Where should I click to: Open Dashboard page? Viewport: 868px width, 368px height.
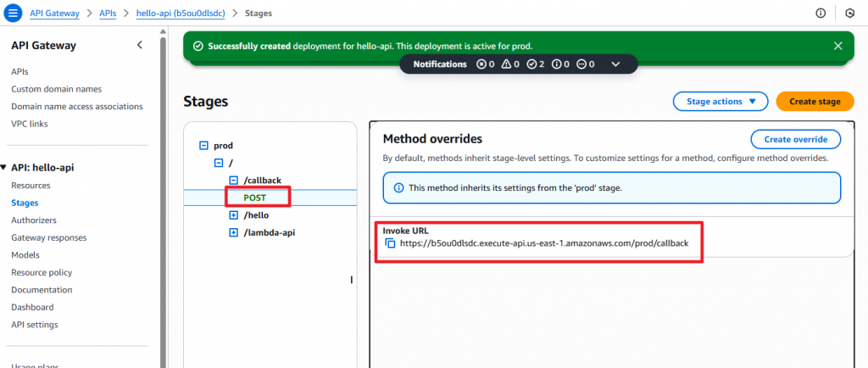(32, 307)
